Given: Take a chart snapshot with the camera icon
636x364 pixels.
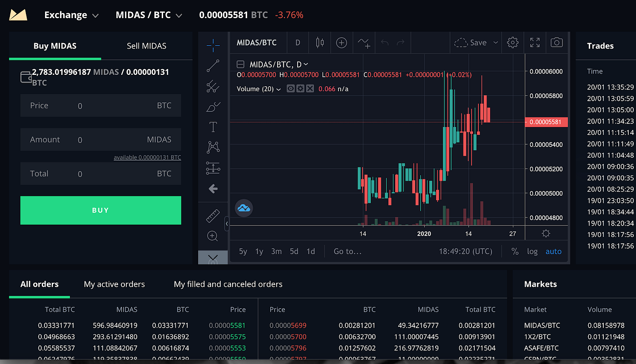Looking at the screenshot, I should 556,42.
